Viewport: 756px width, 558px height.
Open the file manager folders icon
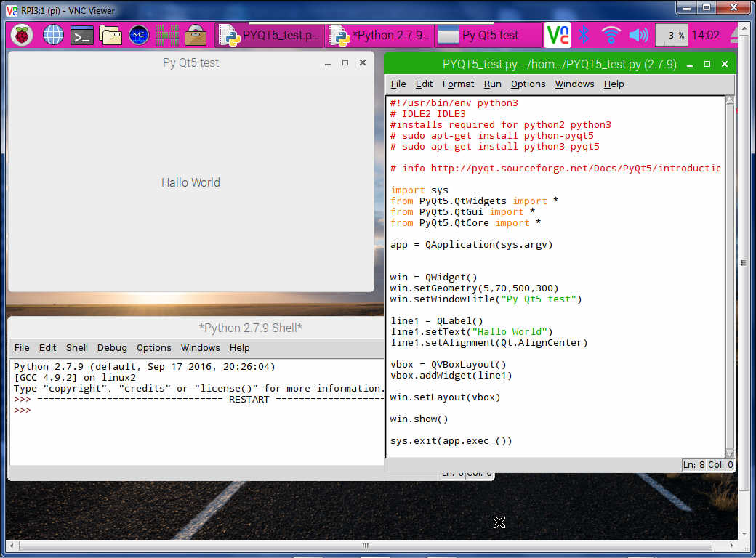pos(110,34)
